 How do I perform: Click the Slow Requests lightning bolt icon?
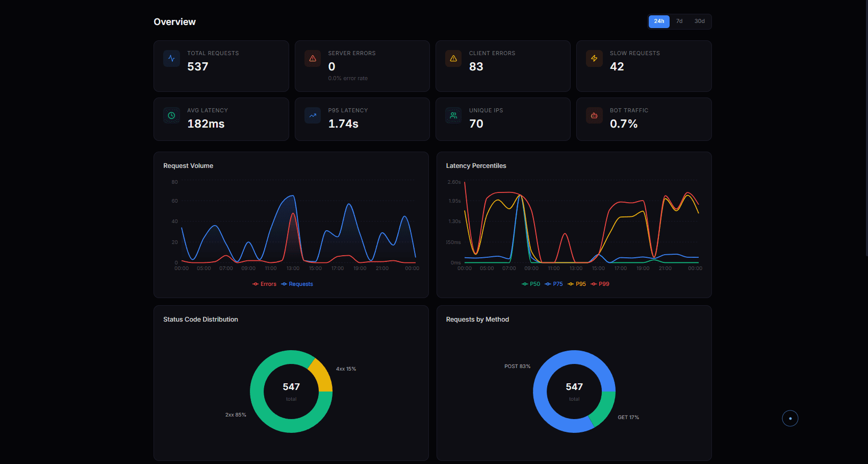[x=594, y=59]
